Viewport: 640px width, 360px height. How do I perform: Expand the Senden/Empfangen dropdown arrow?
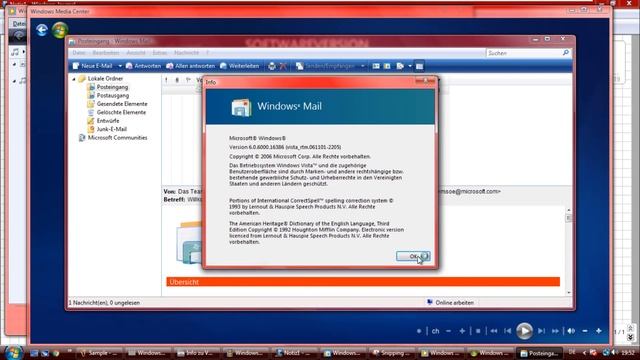(x=362, y=66)
